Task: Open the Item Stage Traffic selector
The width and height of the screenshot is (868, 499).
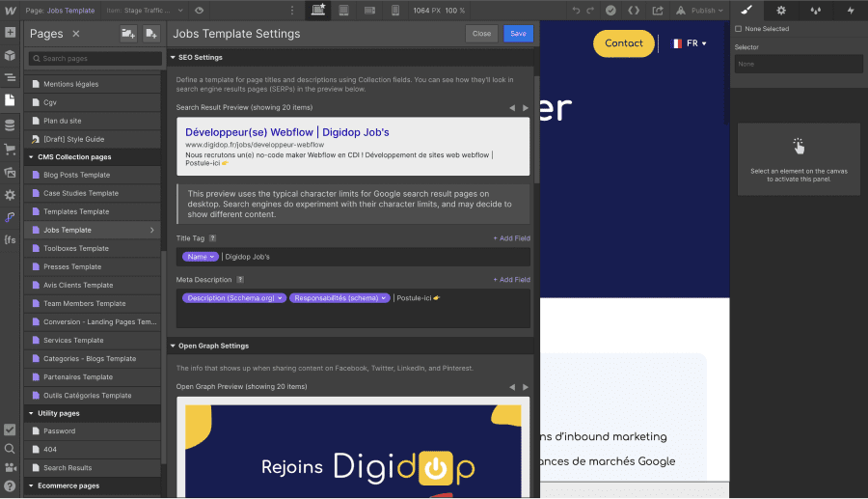Action: [x=145, y=10]
